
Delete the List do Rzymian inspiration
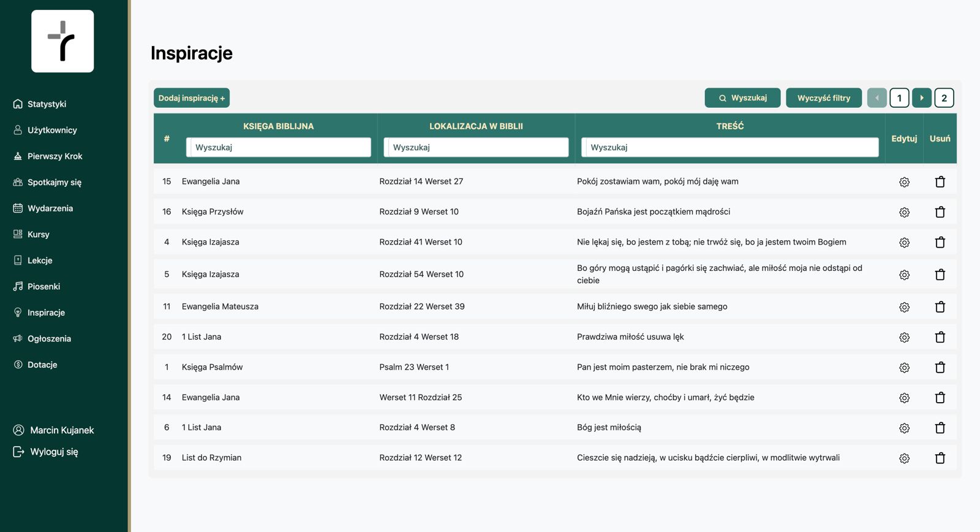940,458
